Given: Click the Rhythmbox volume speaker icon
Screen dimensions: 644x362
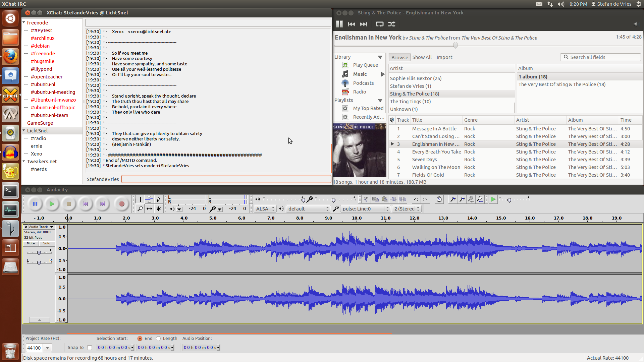Looking at the screenshot, I should [637, 24].
